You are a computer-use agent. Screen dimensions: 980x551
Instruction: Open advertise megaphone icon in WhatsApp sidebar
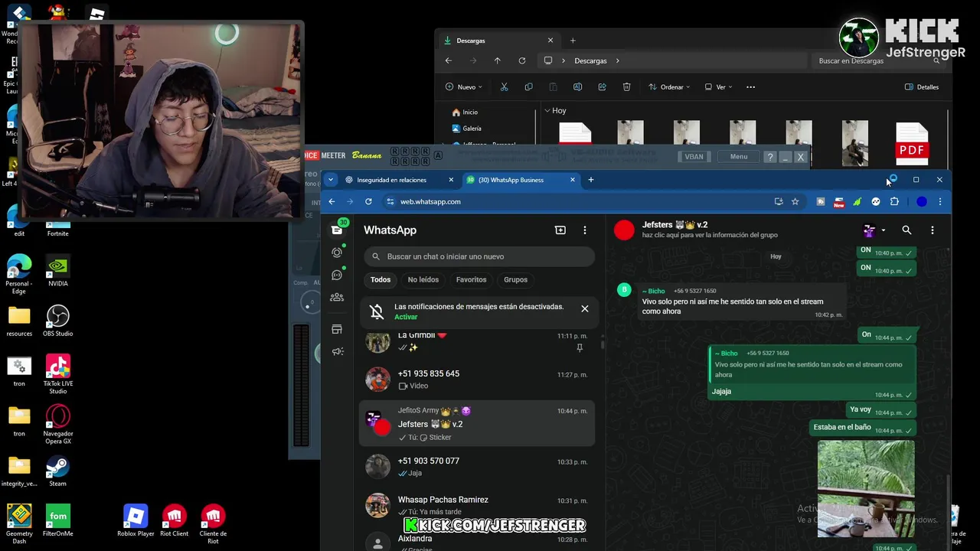(337, 351)
